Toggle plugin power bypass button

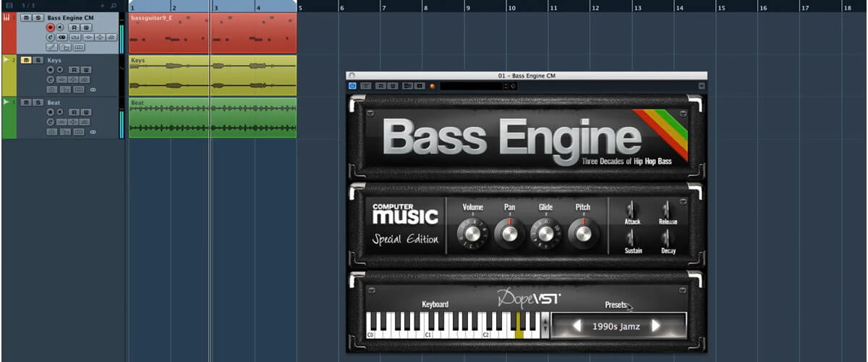[x=352, y=86]
